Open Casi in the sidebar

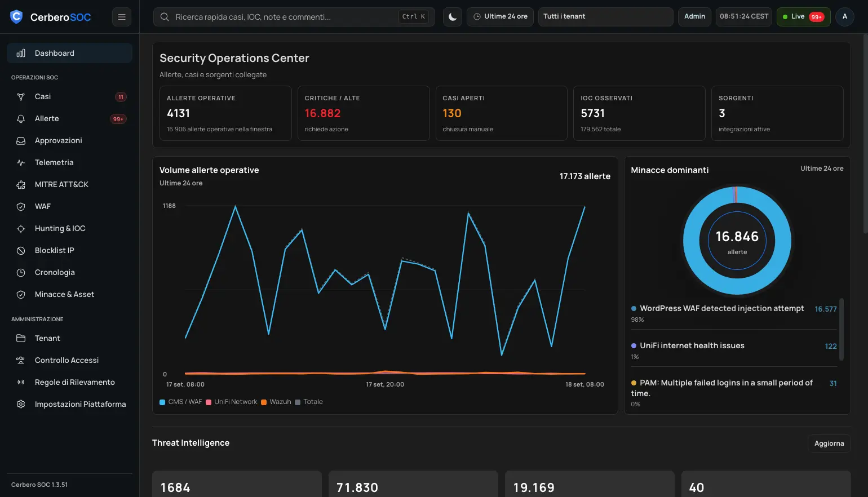pyautogui.click(x=69, y=97)
